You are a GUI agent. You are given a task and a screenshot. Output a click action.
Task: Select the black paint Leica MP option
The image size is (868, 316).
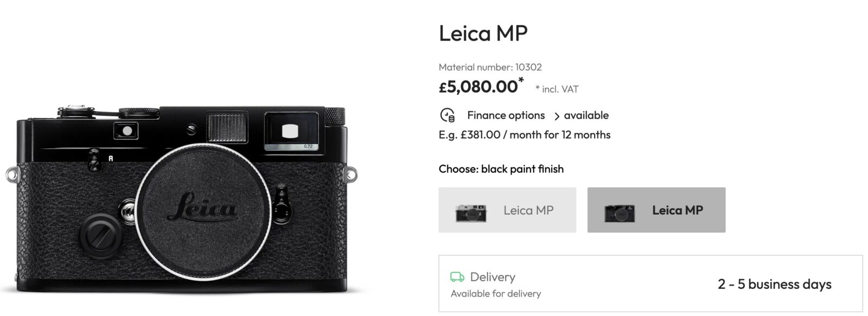click(x=656, y=210)
